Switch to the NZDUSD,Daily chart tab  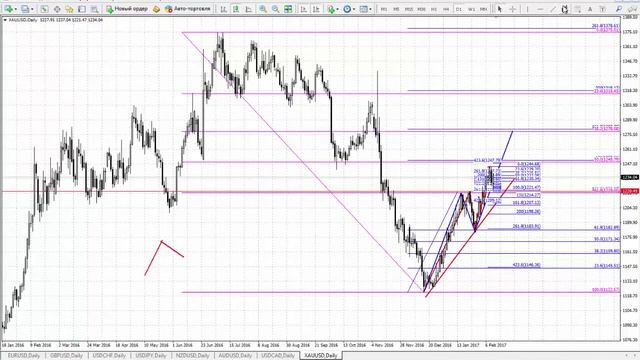[x=193, y=356]
